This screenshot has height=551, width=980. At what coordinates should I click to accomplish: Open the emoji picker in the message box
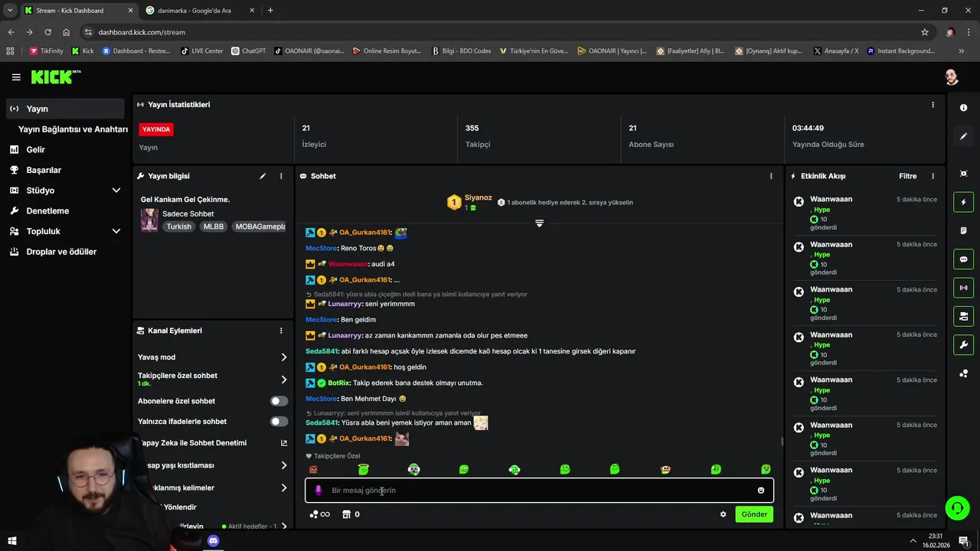(x=761, y=491)
